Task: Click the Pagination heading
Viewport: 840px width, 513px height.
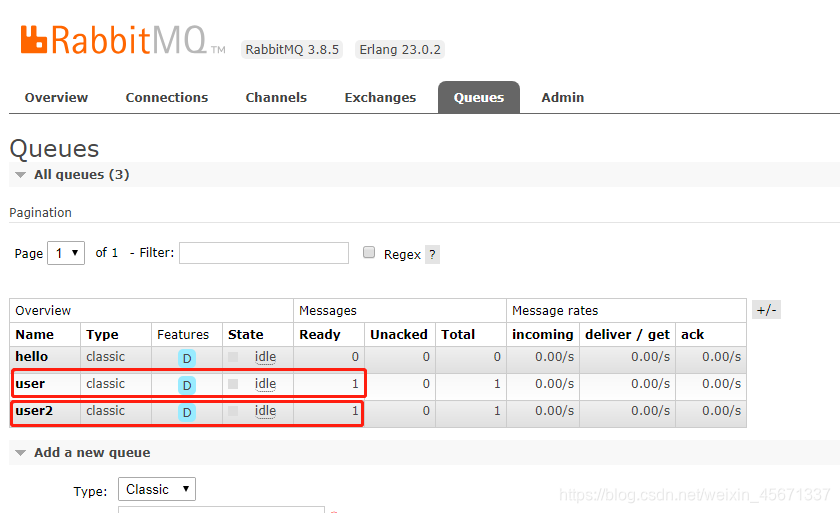Action: [x=40, y=213]
